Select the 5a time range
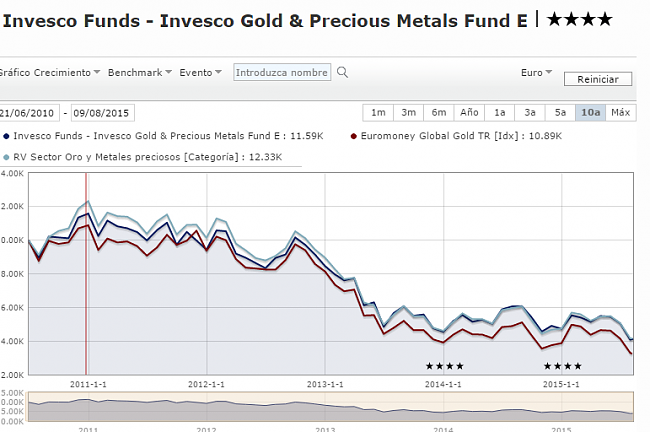The image size is (650, 432). [560, 112]
